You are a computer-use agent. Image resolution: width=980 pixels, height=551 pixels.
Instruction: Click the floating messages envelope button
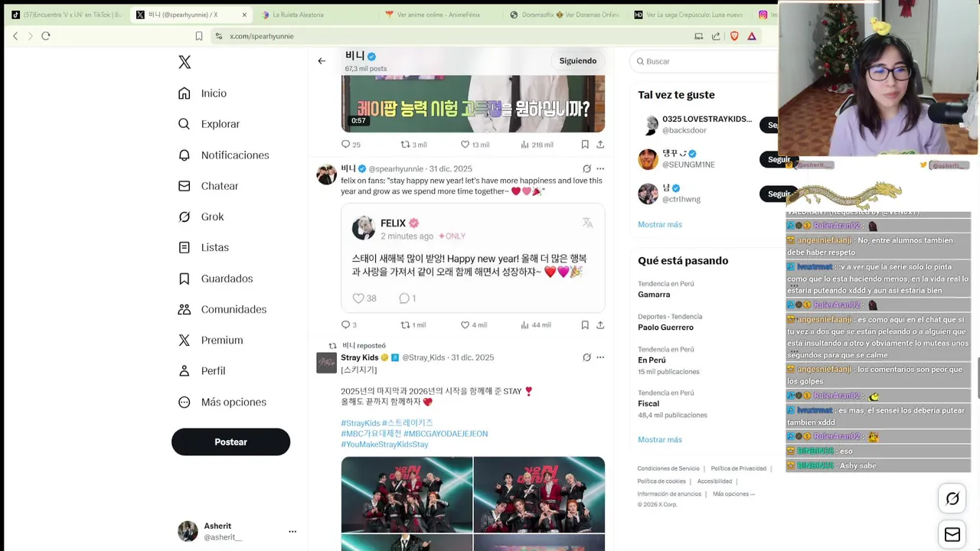pyautogui.click(x=952, y=534)
